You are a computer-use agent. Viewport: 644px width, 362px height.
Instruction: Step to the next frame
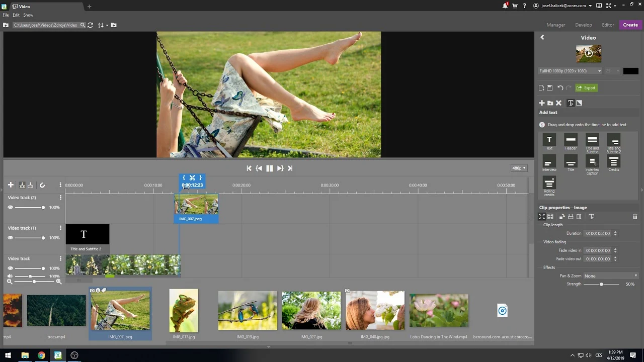280,168
